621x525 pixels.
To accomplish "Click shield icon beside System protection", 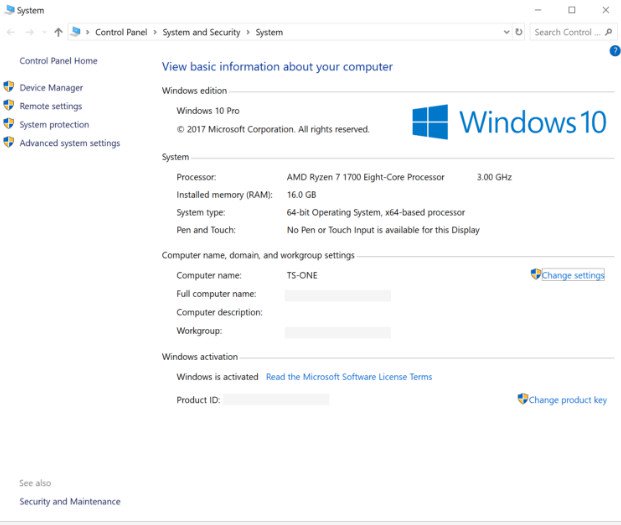I will 9,124.
